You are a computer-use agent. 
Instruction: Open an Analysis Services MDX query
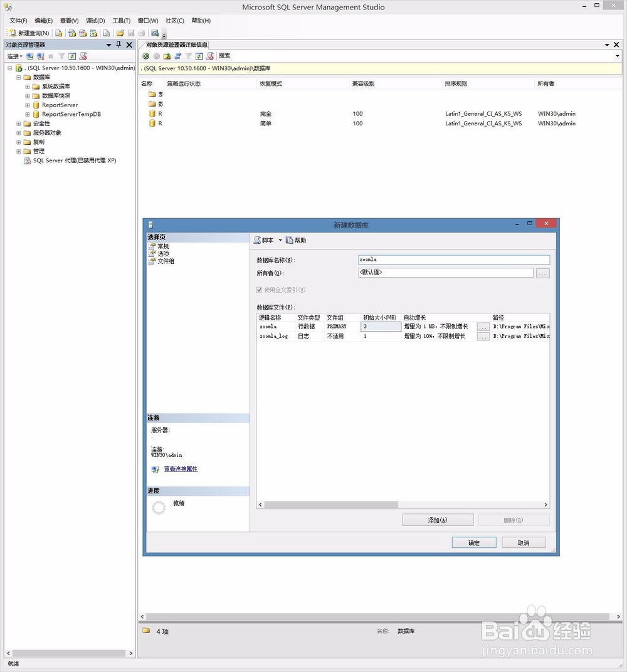(72, 33)
